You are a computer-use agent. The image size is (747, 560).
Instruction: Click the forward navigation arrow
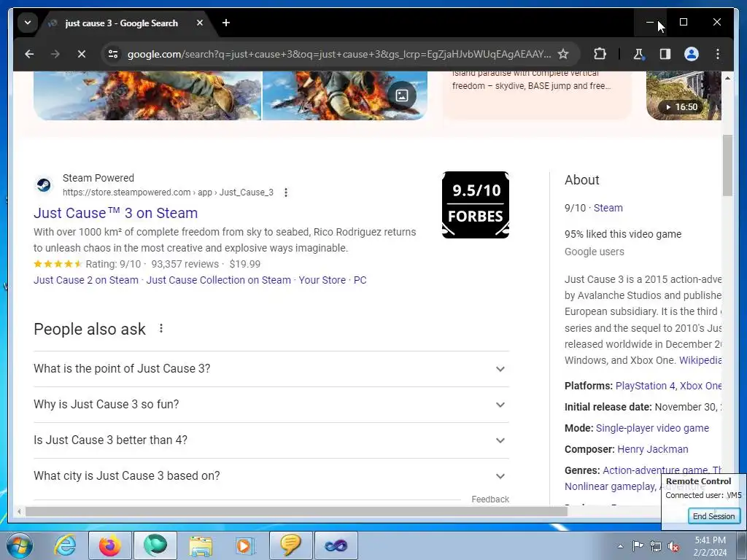tap(55, 54)
